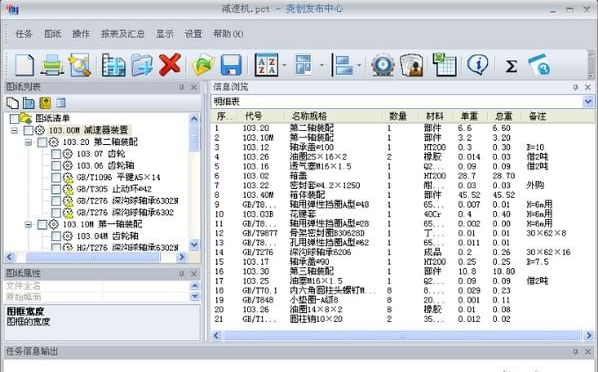Open the sort icon dropdown arrow

pyautogui.click(x=285, y=65)
